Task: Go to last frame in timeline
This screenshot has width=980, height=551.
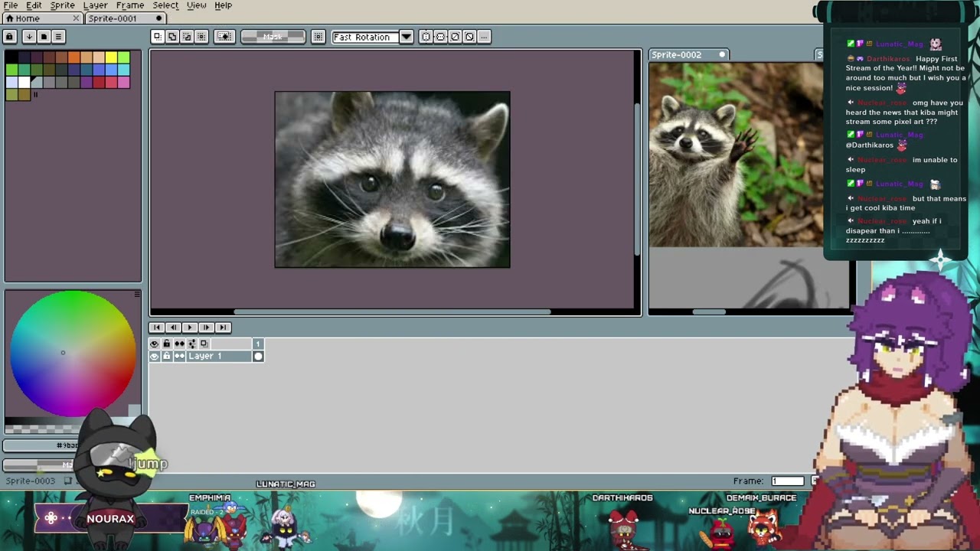Action: pos(223,328)
